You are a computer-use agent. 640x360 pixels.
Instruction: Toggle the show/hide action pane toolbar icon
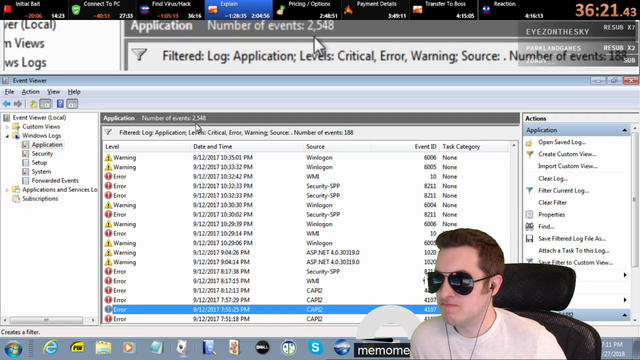72,104
